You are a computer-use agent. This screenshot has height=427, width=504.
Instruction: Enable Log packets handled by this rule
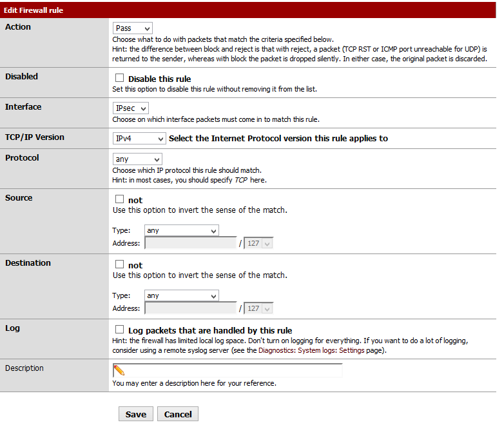coord(119,330)
